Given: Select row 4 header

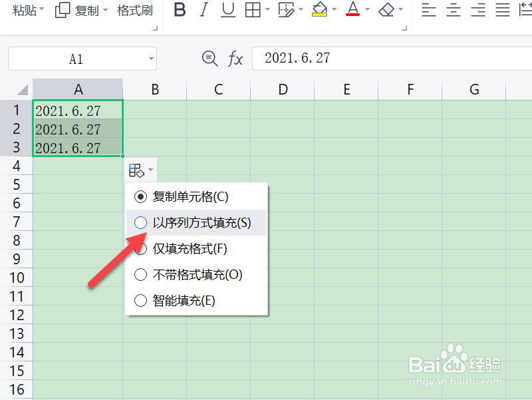Looking at the screenshot, I should coord(16,166).
